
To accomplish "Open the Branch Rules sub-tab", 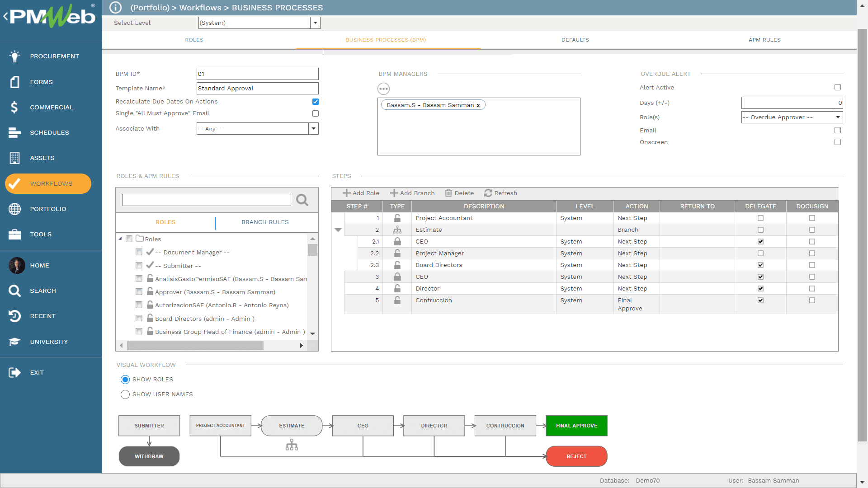I will [x=265, y=222].
